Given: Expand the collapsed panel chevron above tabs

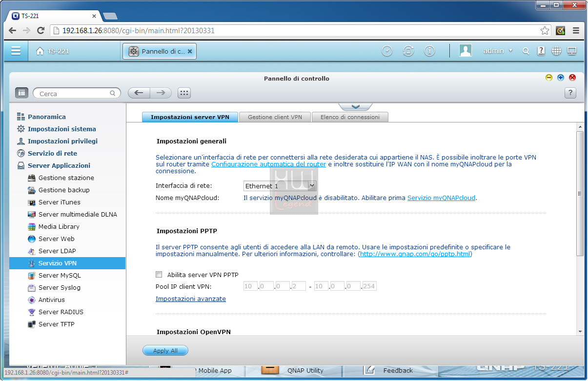Looking at the screenshot, I should (x=355, y=106).
